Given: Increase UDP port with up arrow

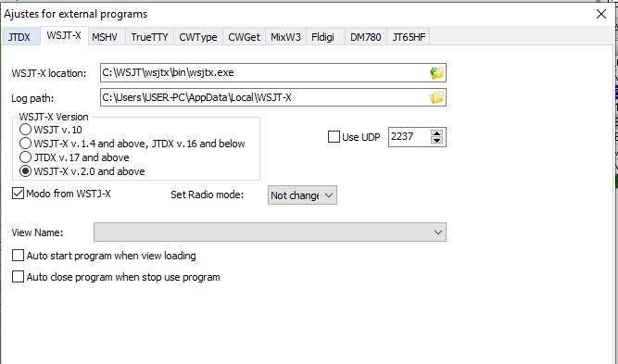Looking at the screenshot, I should point(436,133).
